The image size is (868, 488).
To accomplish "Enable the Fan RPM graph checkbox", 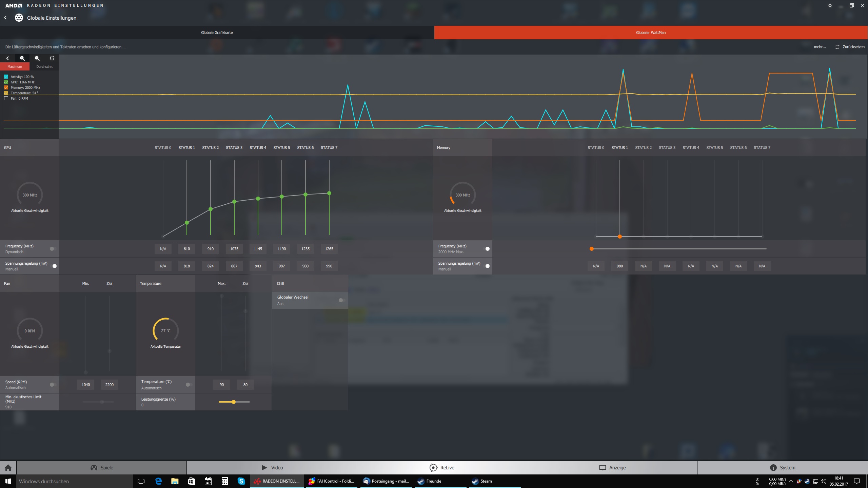I will tap(6, 98).
